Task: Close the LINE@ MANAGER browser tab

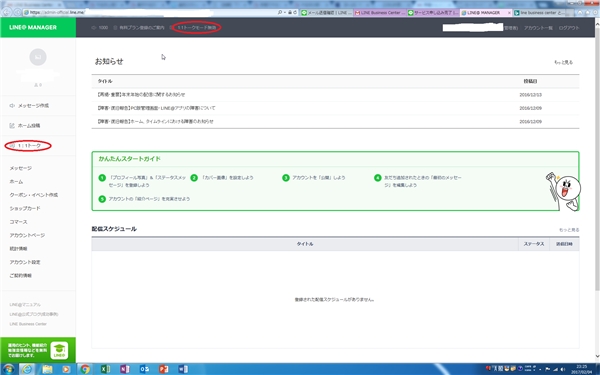Action: coord(509,13)
